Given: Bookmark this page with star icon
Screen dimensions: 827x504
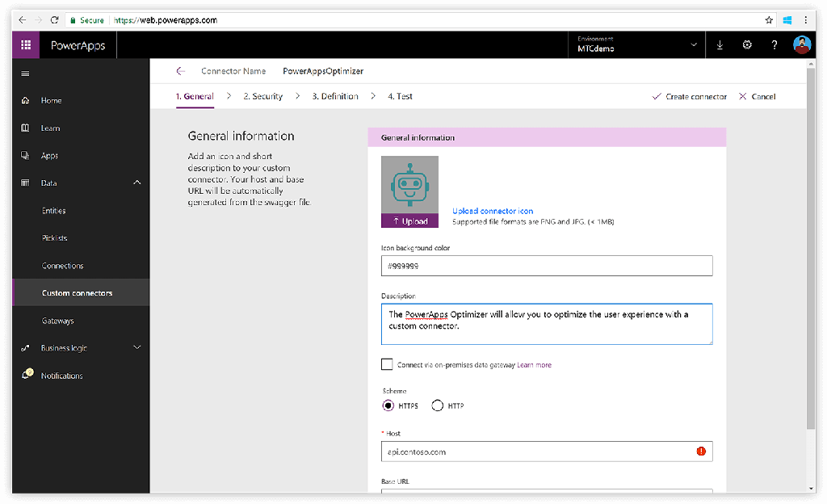Looking at the screenshot, I should 769,20.
